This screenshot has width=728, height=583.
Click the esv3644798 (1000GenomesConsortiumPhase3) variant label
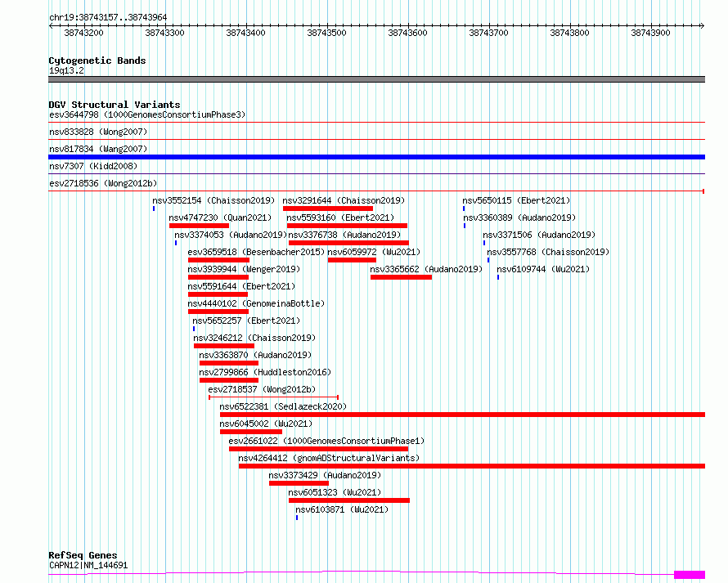pyautogui.click(x=147, y=114)
